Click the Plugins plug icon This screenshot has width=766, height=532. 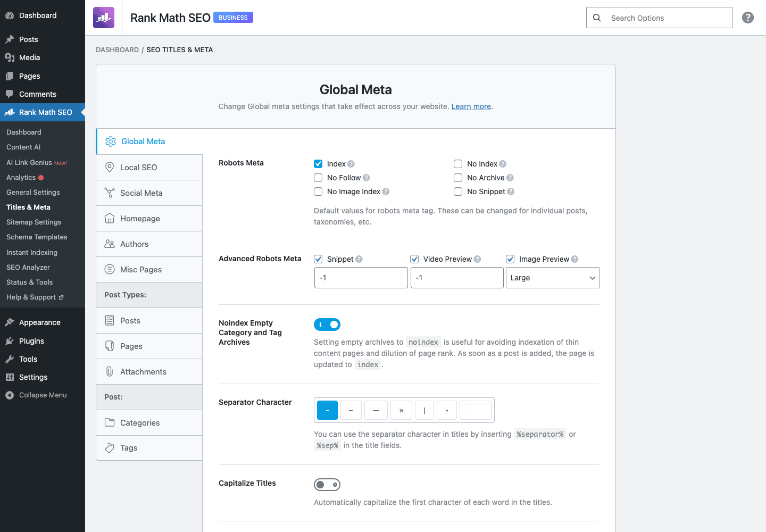click(x=10, y=341)
